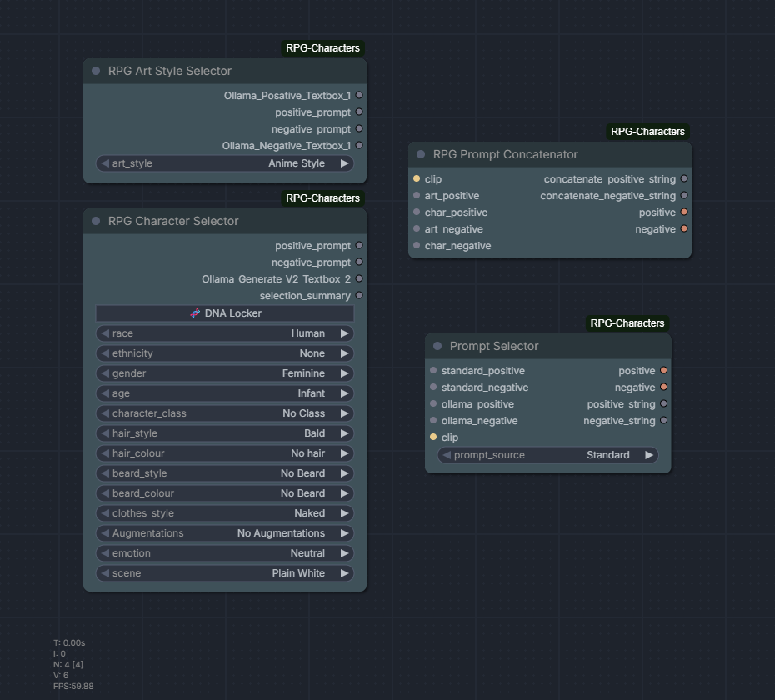Click next arrow on beard_style
The image size is (775, 700).
click(x=345, y=473)
